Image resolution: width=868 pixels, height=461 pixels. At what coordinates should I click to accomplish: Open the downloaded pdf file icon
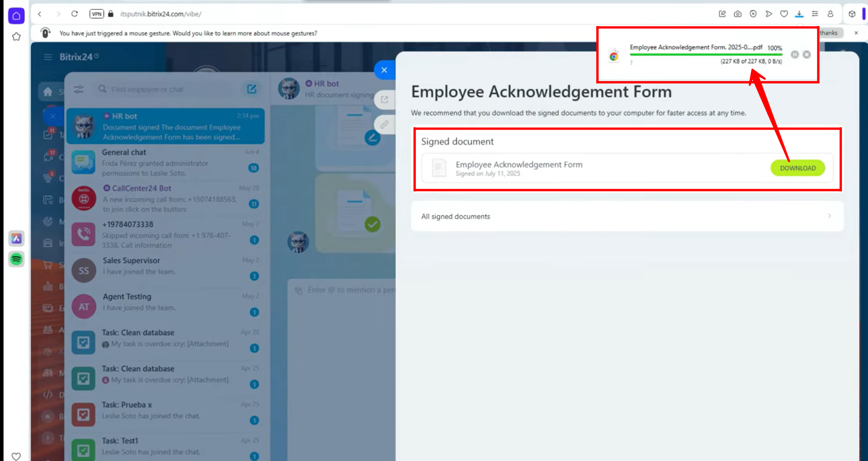point(614,56)
